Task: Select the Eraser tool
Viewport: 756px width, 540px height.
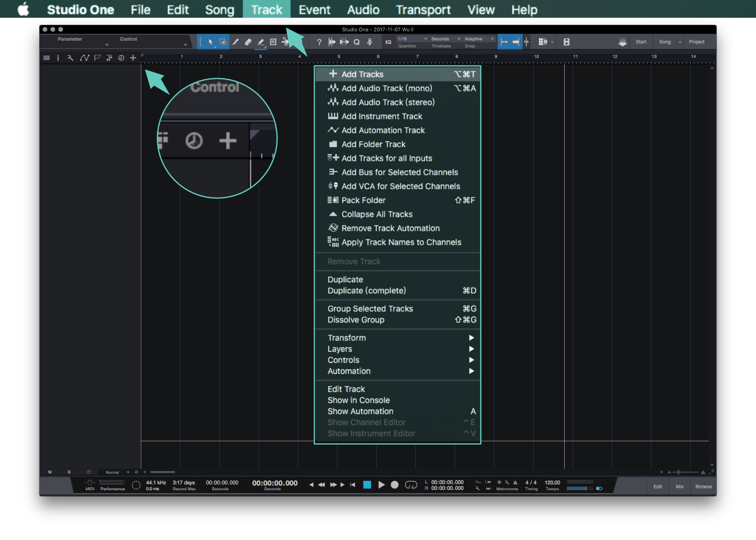Action: [x=248, y=42]
